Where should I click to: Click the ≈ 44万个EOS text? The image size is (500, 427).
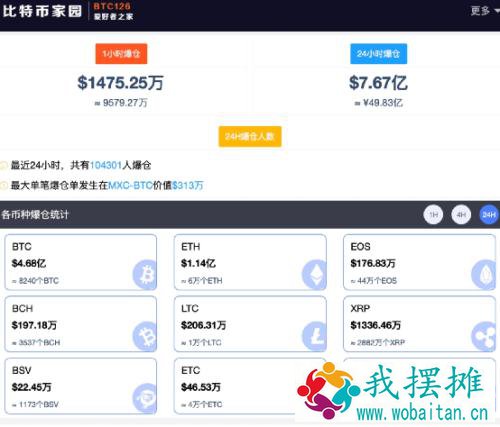pyautogui.click(x=374, y=281)
